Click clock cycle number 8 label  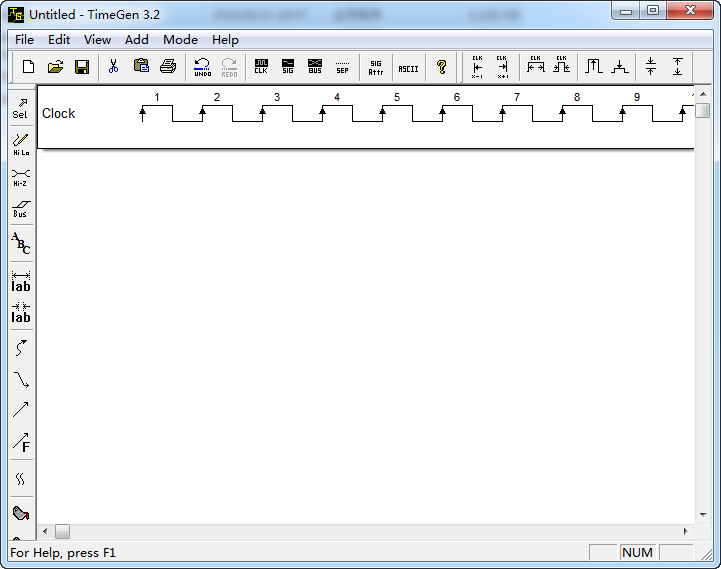click(577, 98)
